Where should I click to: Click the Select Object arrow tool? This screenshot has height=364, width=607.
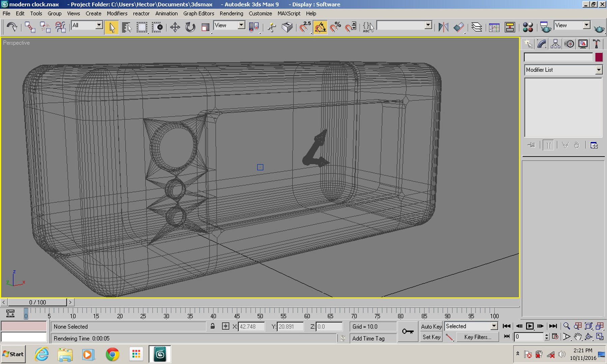pos(112,27)
